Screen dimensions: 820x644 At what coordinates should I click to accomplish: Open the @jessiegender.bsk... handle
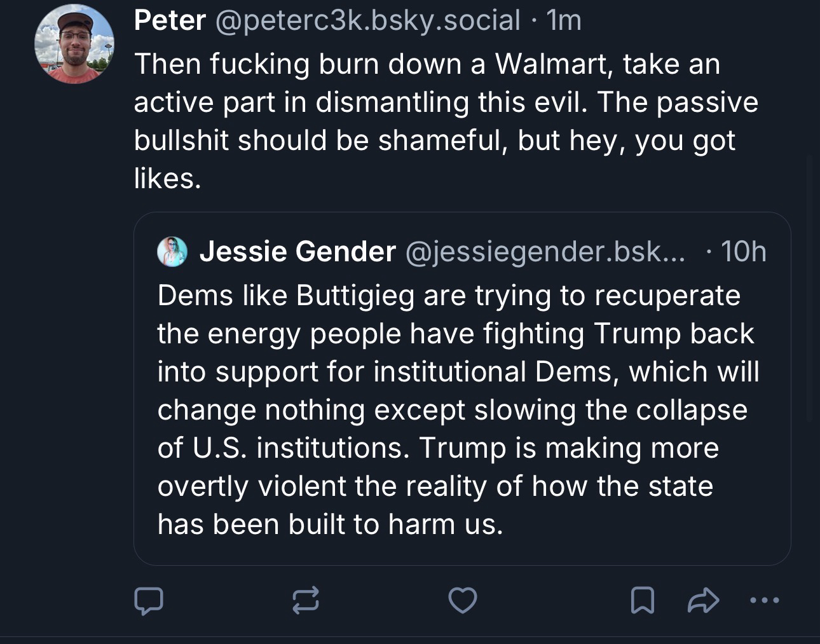544,252
